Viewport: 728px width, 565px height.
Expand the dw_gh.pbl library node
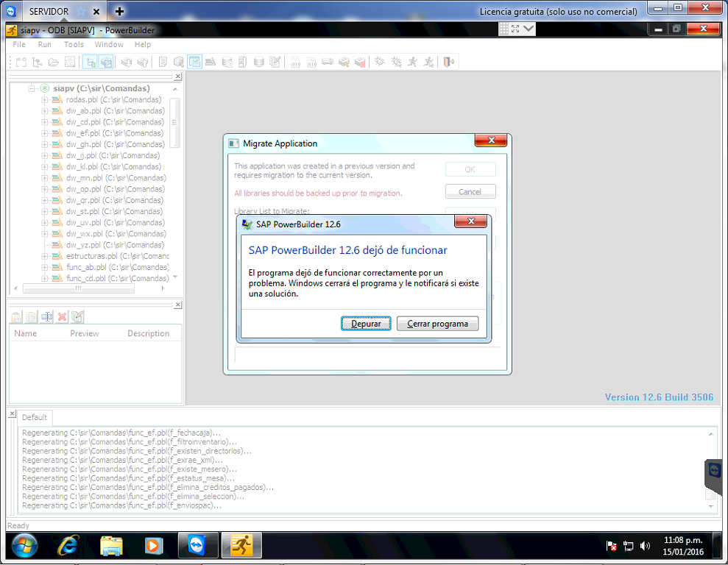(x=45, y=144)
